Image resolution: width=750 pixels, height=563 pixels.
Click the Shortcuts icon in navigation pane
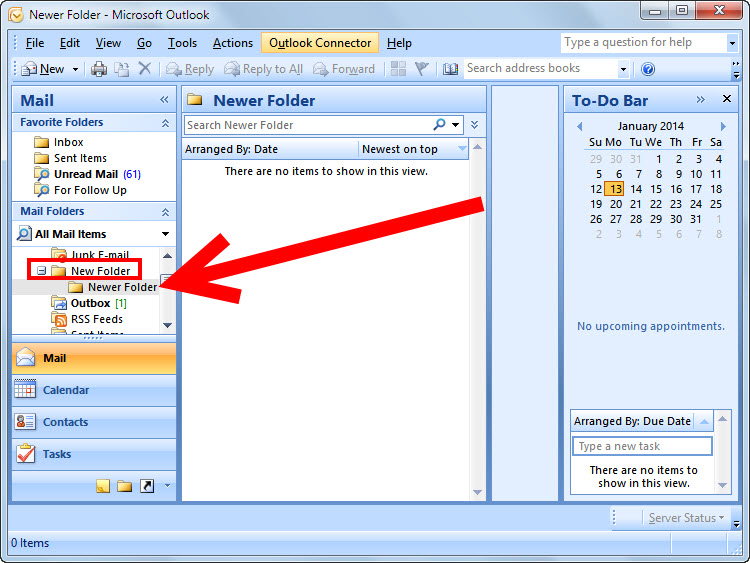[x=147, y=486]
